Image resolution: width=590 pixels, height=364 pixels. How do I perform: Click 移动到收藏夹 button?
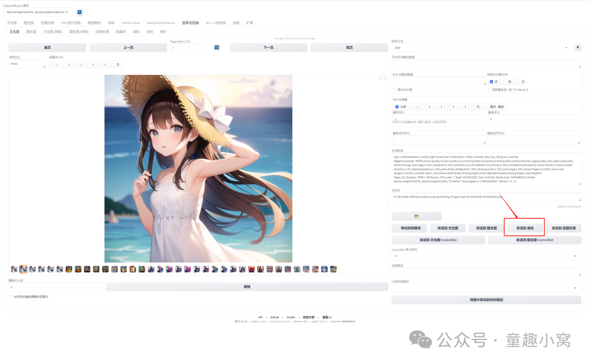pyautogui.click(x=410, y=228)
